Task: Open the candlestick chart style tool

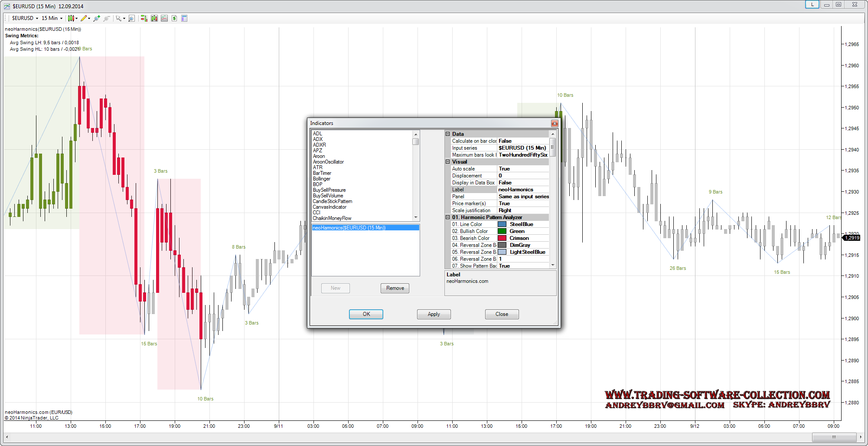Action: click(71, 18)
